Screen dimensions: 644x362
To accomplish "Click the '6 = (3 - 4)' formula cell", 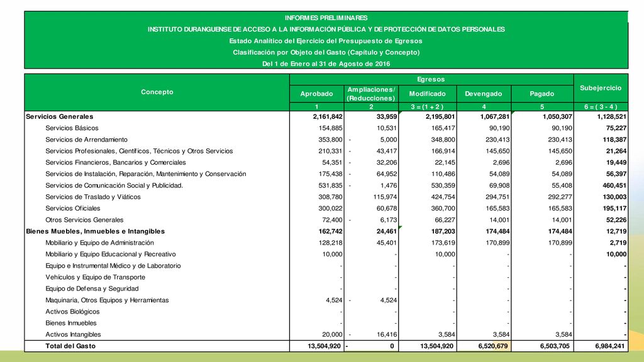I will (x=601, y=107).
